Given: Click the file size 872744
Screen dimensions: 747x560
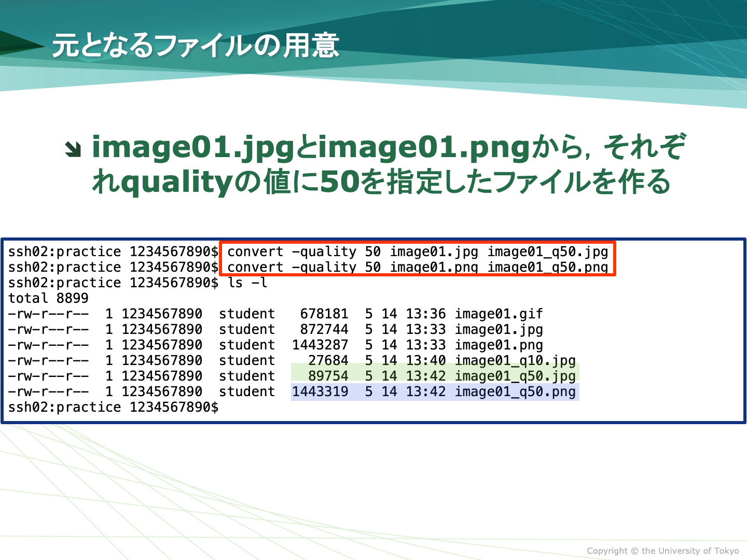Looking at the screenshot, I should tap(324, 329).
